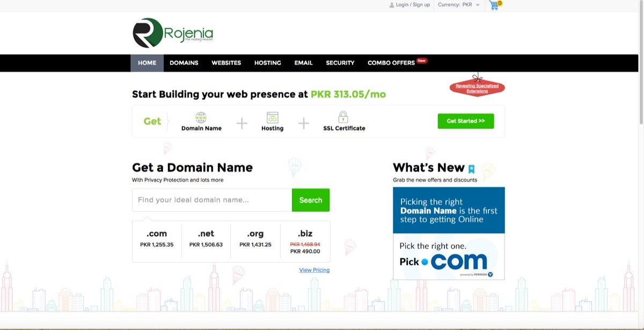The image size is (644, 330).
Task: Open the COMBO OFFERS menu
Action: click(391, 63)
